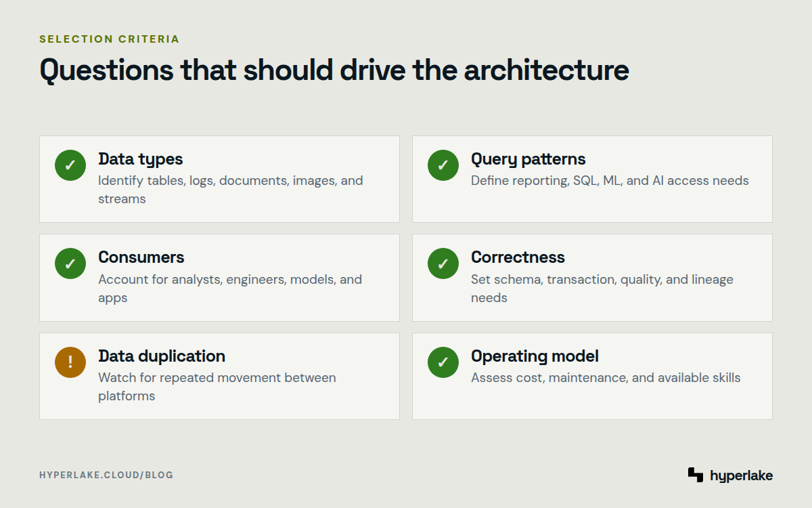
Task: Click the green checkmark icon beside Consumers
Action: click(70, 263)
